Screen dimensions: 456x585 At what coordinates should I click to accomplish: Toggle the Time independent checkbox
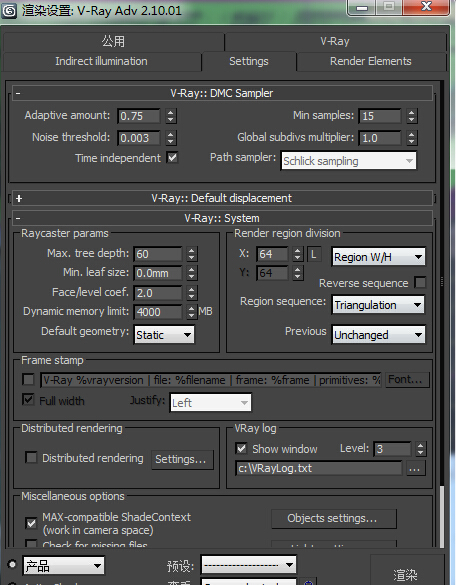click(x=172, y=158)
